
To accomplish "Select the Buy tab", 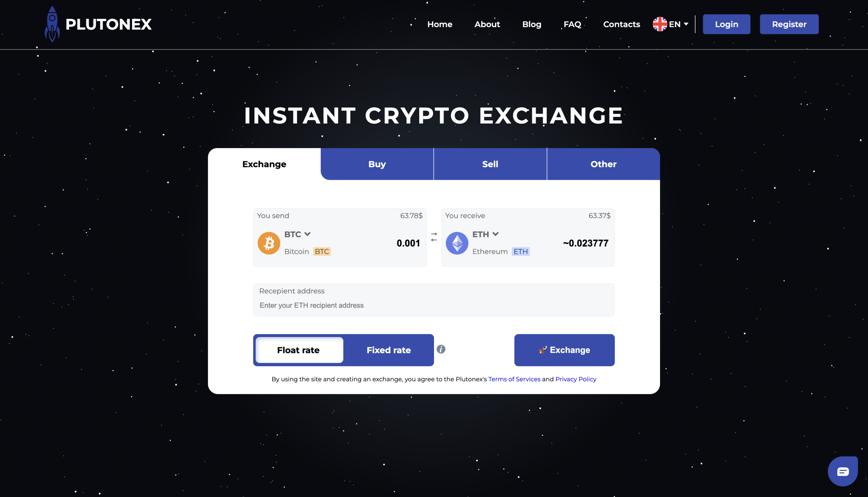I will (x=377, y=164).
